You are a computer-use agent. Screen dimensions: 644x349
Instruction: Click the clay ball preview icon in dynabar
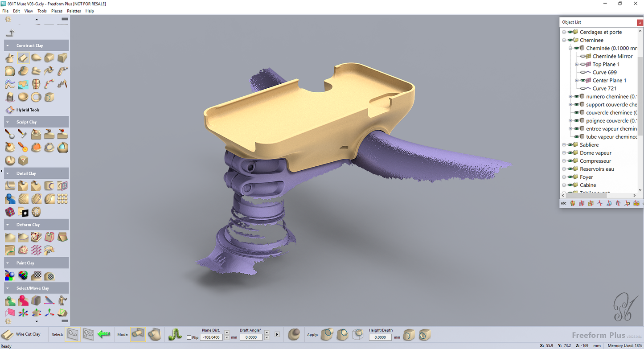(x=294, y=334)
